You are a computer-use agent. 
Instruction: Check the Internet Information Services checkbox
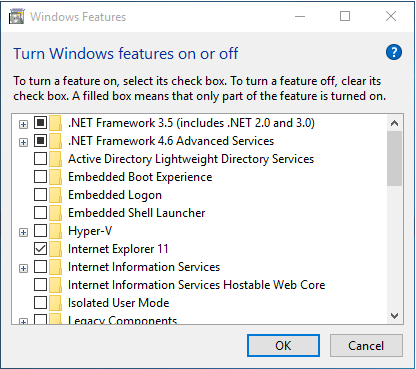tap(40, 266)
